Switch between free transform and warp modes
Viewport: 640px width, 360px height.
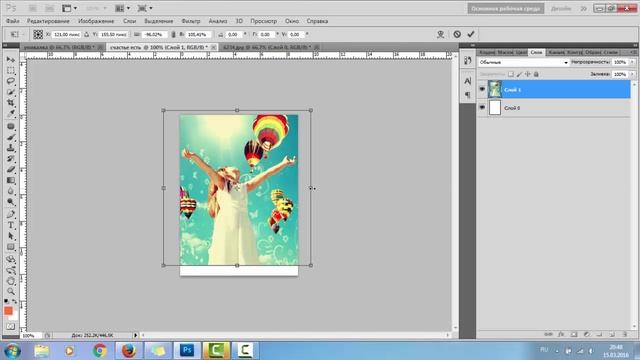click(x=440, y=34)
